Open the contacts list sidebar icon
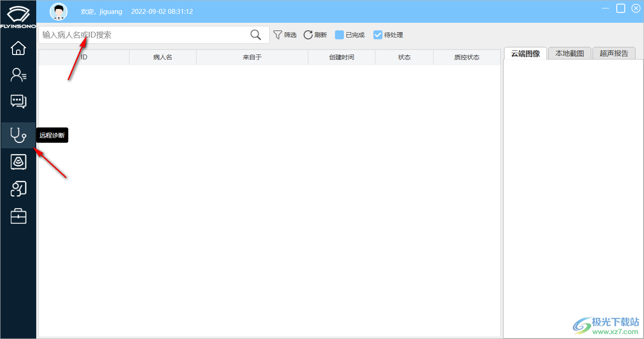 point(18,75)
